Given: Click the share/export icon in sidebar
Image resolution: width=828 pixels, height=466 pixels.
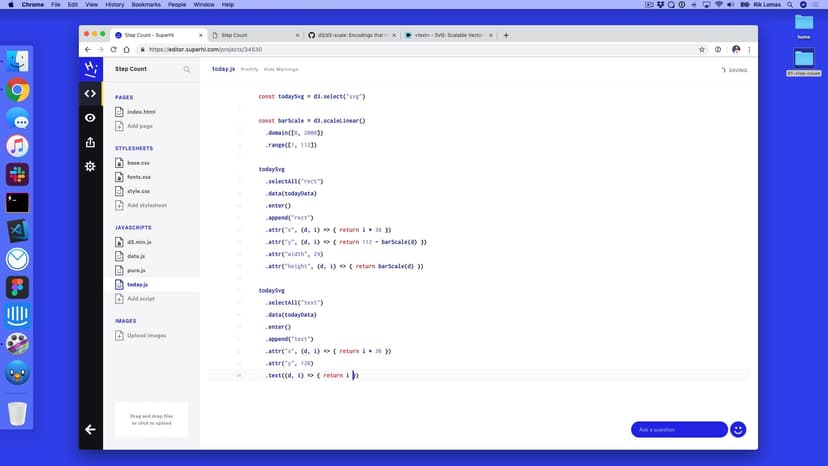Looking at the screenshot, I should pos(90,142).
